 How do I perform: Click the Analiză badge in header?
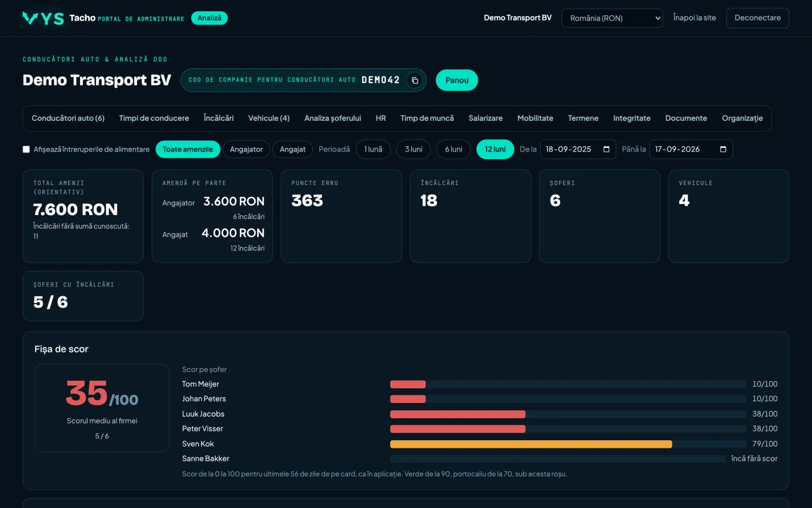(x=209, y=18)
